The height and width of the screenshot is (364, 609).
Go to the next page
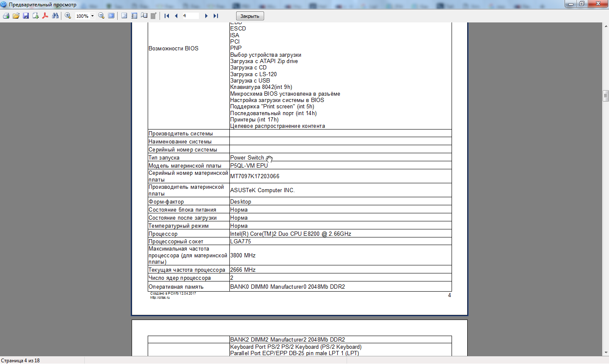pos(206,16)
